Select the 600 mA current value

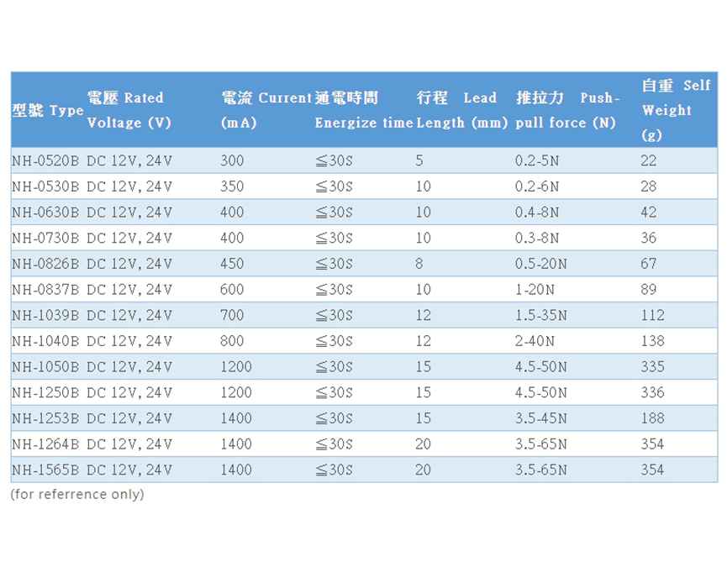tap(232, 290)
